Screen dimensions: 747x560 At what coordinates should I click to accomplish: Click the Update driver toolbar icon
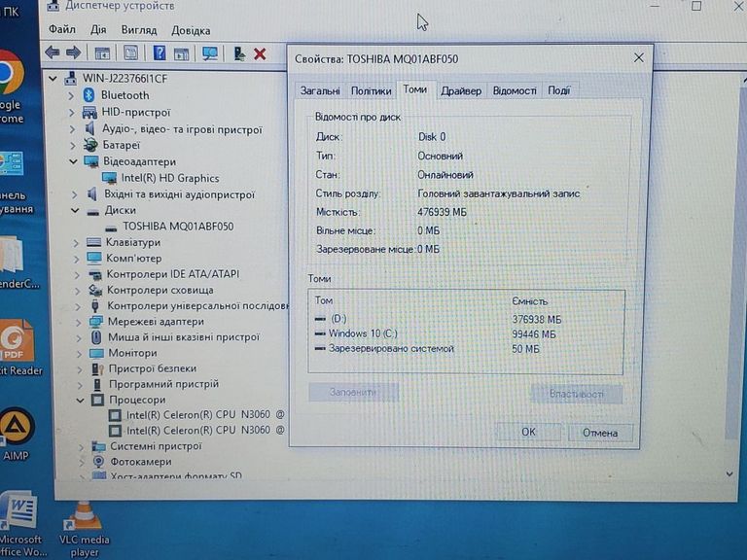coord(239,53)
